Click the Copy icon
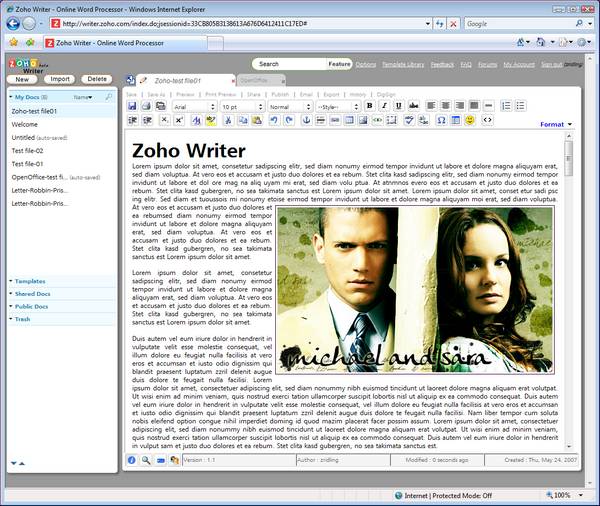Viewport: 600px width, 506px height. pyautogui.click(x=243, y=120)
